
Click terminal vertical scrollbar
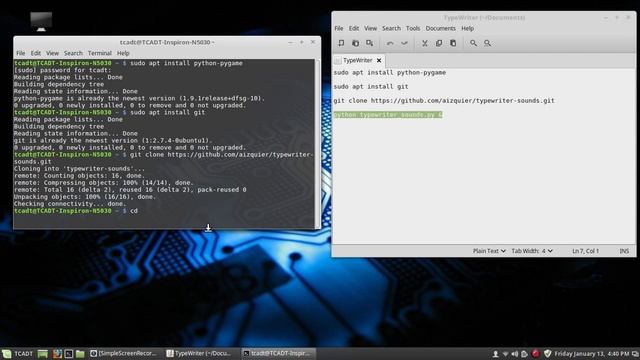click(318, 144)
